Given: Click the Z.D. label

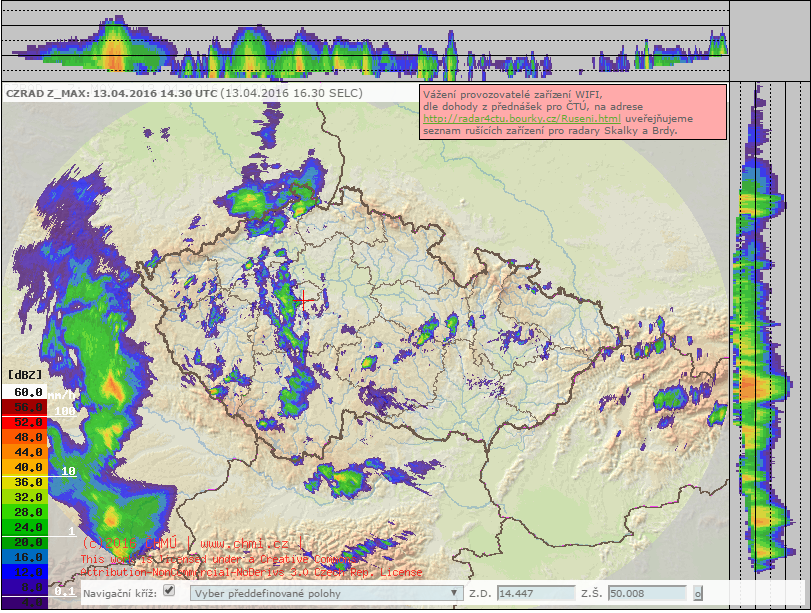Looking at the screenshot, I should coord(480,593).
